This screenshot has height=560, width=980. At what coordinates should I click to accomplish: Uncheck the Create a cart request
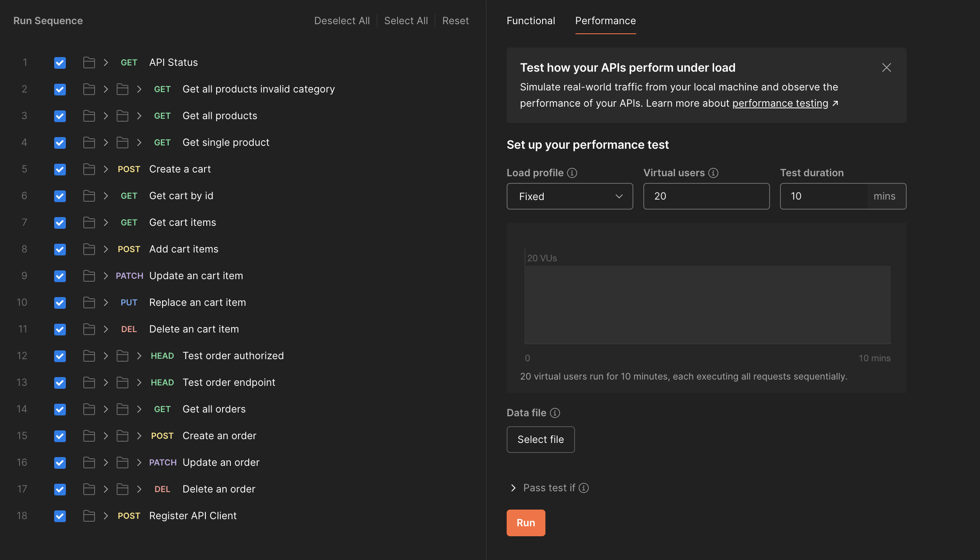point(60,170)
